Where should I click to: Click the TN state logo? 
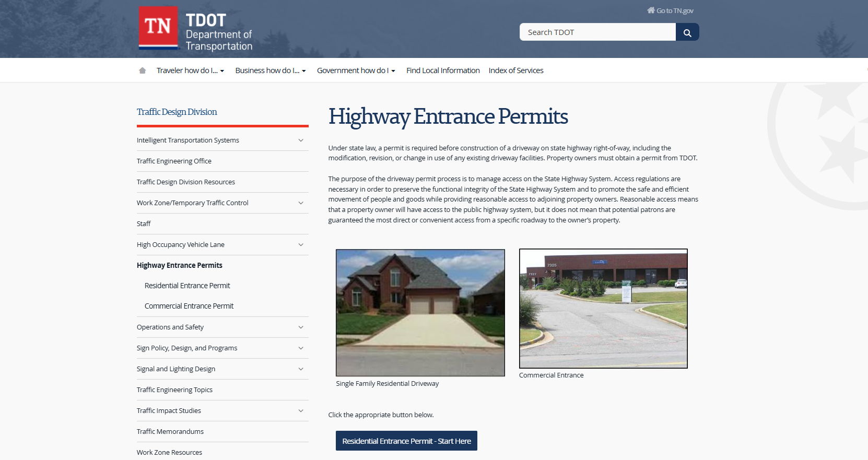[158, 28]
